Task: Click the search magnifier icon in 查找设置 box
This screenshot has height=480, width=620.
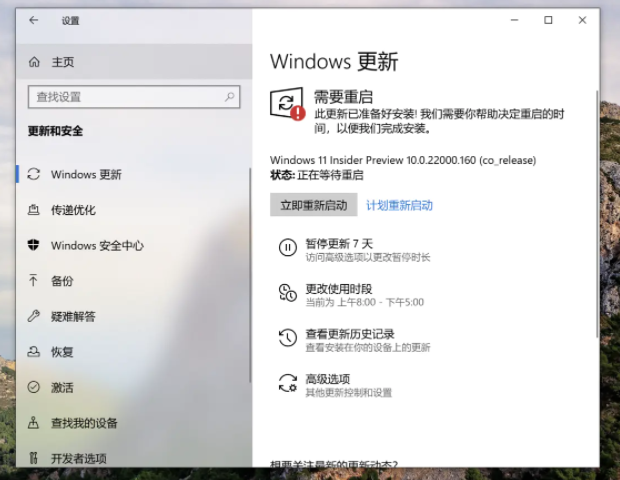Action: pyautogui.click(x=229, y=96)
